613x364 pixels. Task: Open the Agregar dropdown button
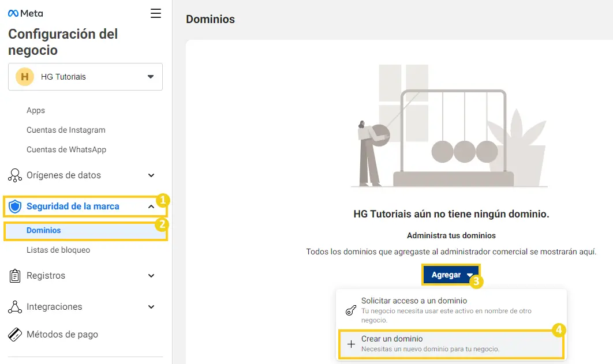click(451, 275)
